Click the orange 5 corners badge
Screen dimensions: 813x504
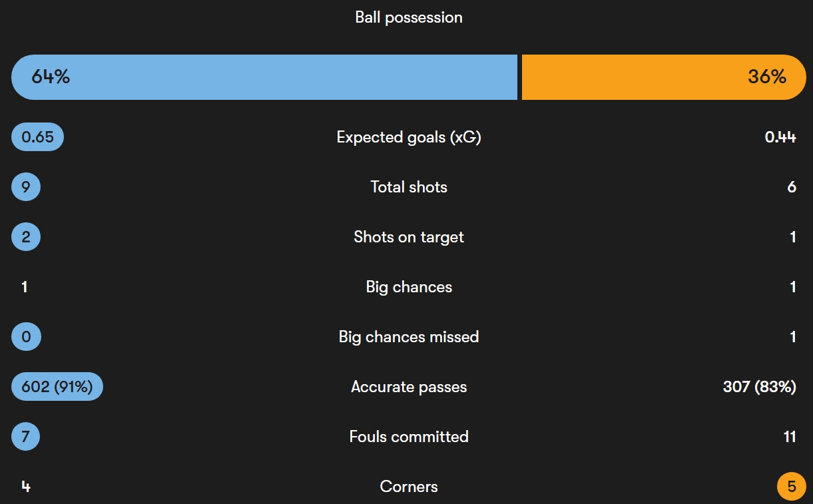coord(792,487)
